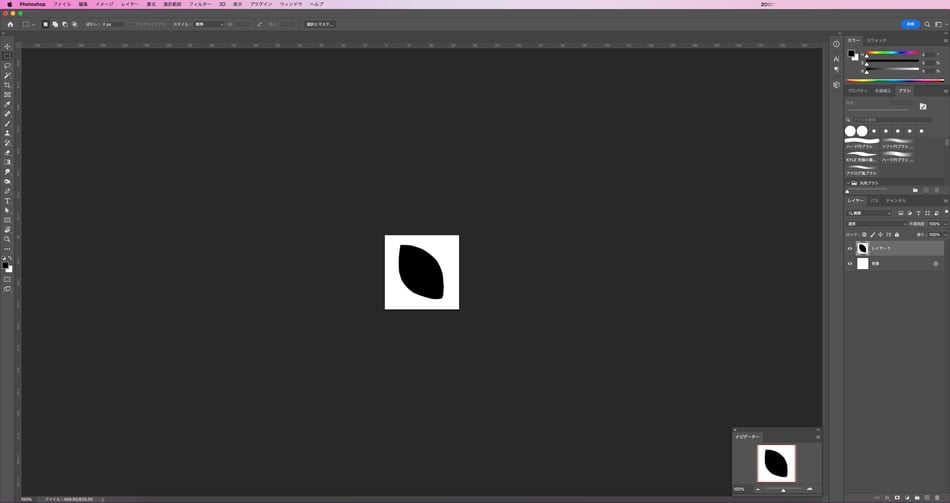Open the Apple menu
950x503 pixels.
(9, 4)
